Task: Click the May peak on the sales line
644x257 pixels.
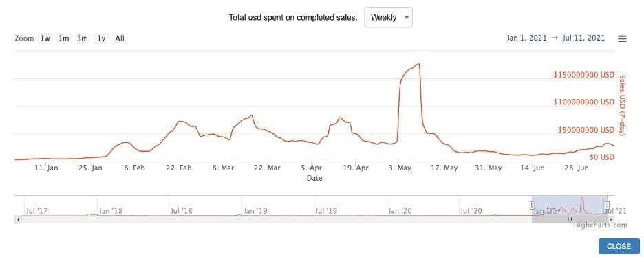Action: click(x=418, y=64)
